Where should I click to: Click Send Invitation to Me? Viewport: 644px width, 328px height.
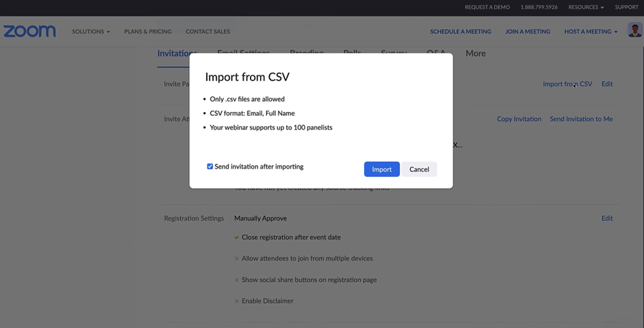581,119
